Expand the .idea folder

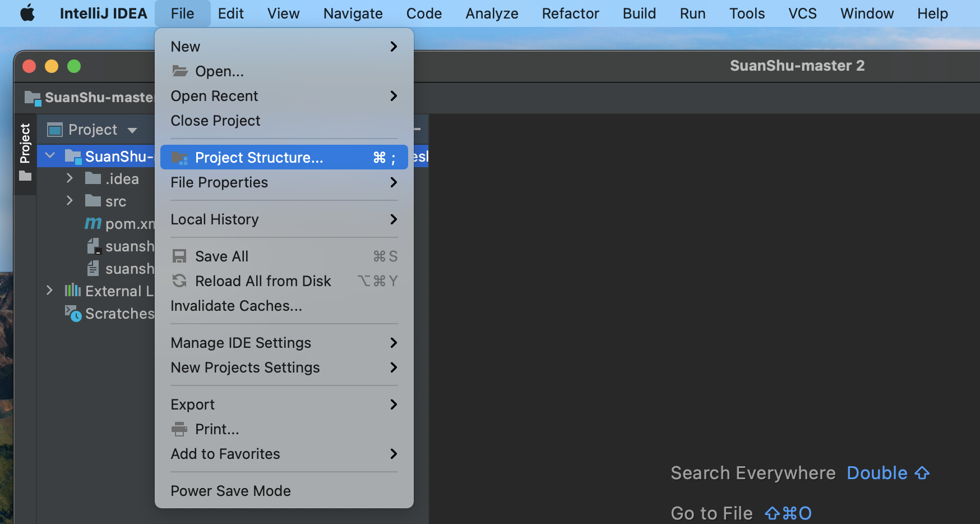[x=70, y=178]
